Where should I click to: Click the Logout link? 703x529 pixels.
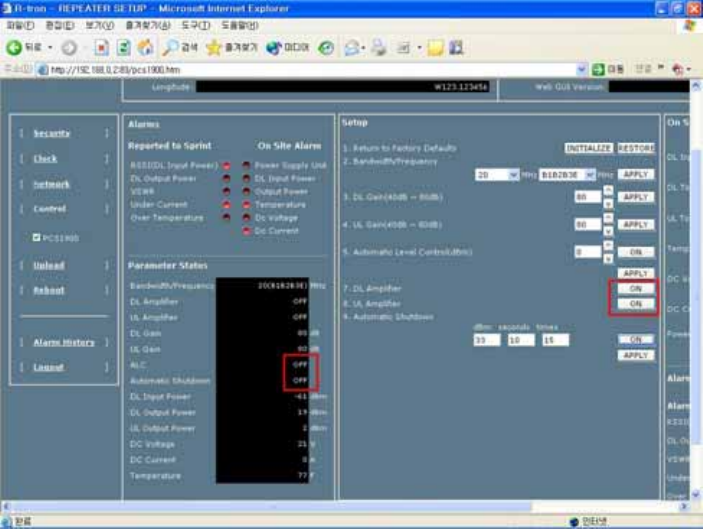coord(48,368)
